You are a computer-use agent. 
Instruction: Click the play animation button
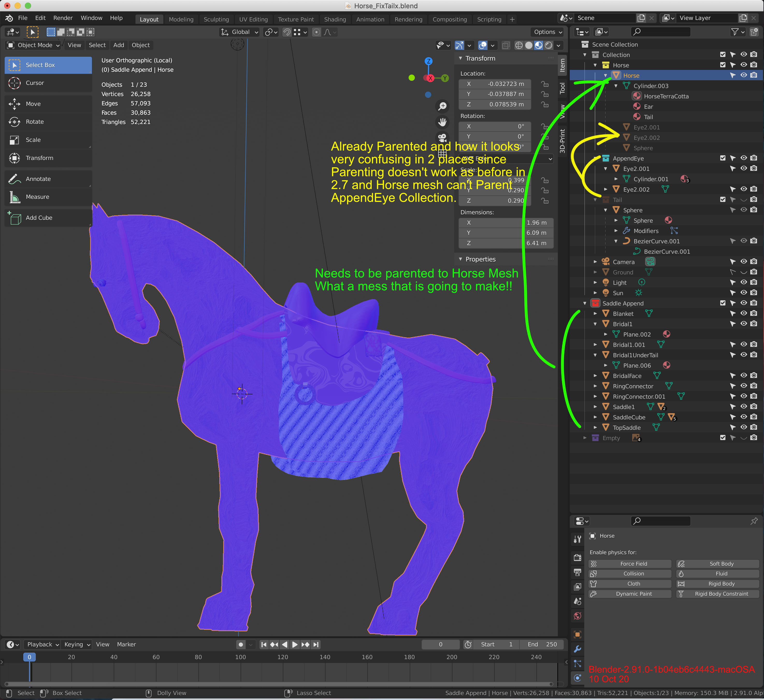click(x=294, y=644)
